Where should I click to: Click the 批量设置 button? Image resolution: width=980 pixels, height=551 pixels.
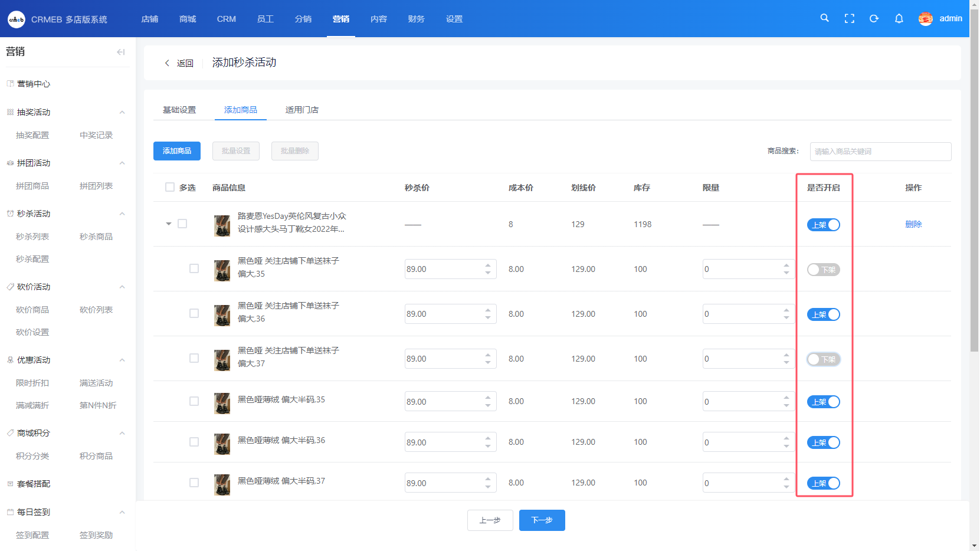point(236,151)
